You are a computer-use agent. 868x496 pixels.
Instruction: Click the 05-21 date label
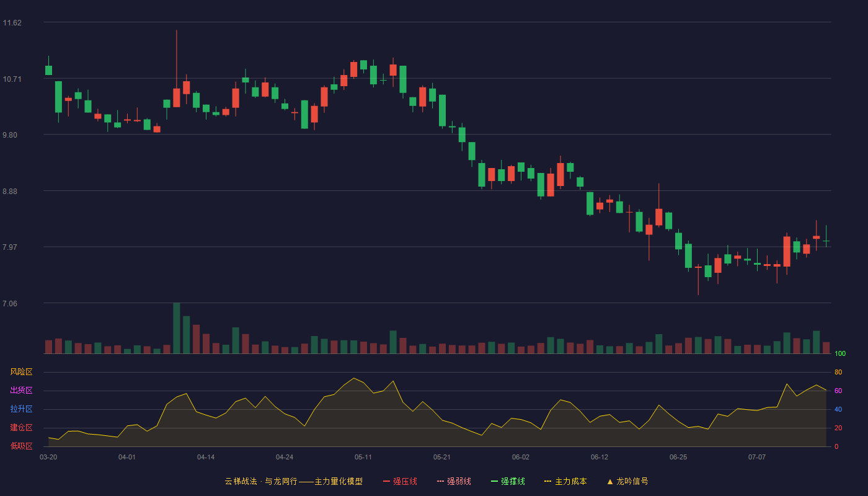[442, 457]
